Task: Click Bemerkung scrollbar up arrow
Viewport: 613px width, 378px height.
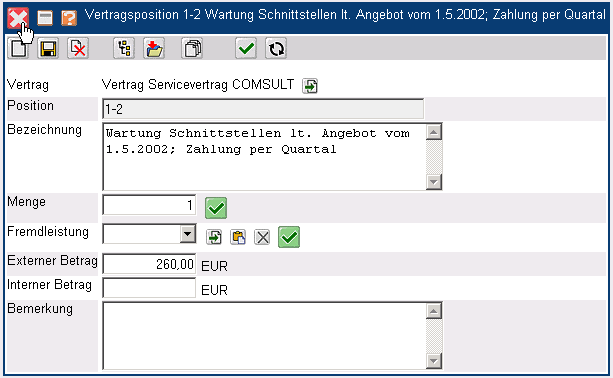Action: pos(434,311)
